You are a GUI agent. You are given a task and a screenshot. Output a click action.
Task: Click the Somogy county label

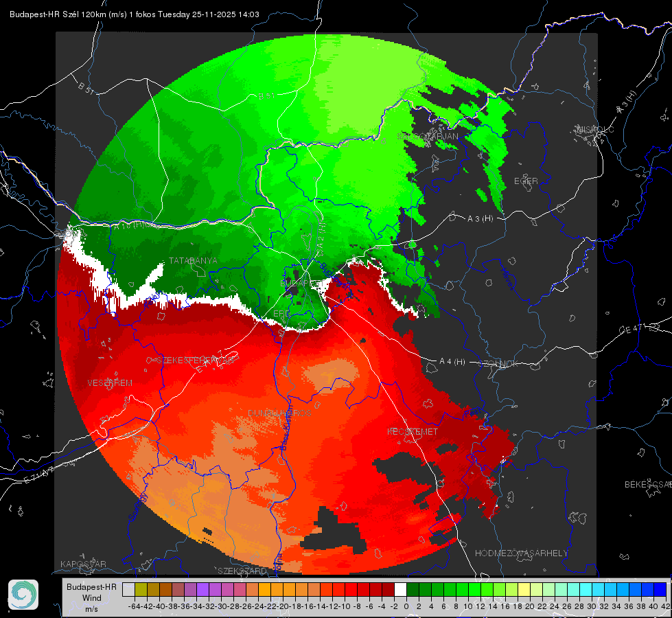click(138, 507)
